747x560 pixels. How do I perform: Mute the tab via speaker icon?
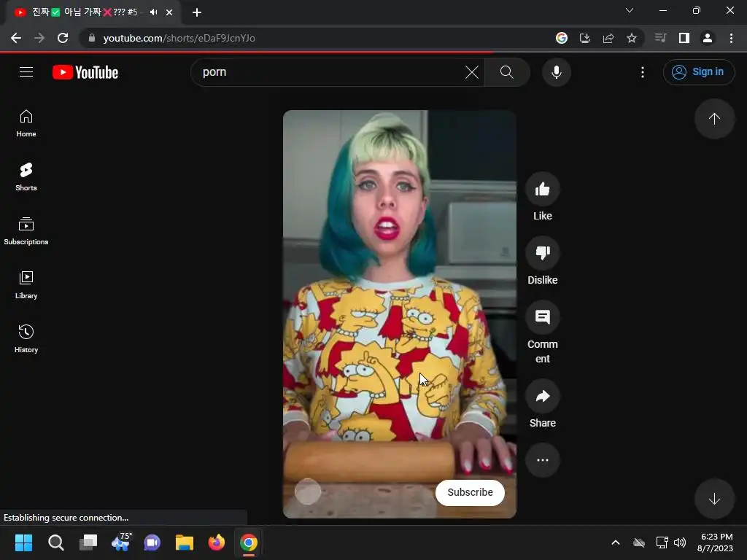point(153,12)
